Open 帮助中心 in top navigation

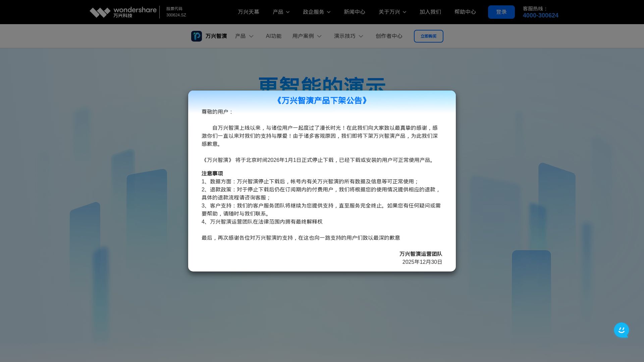click(x=465, y=12)
